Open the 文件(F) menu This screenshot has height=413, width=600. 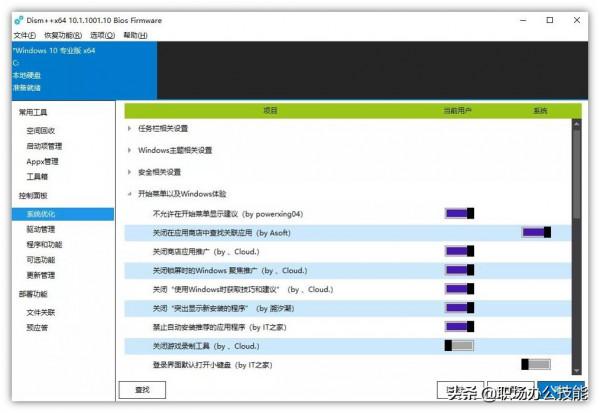click(x=24, y=35)
